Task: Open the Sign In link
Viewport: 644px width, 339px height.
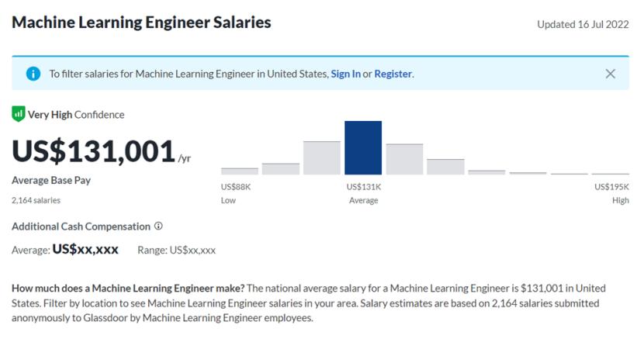Action: (345, 74)
